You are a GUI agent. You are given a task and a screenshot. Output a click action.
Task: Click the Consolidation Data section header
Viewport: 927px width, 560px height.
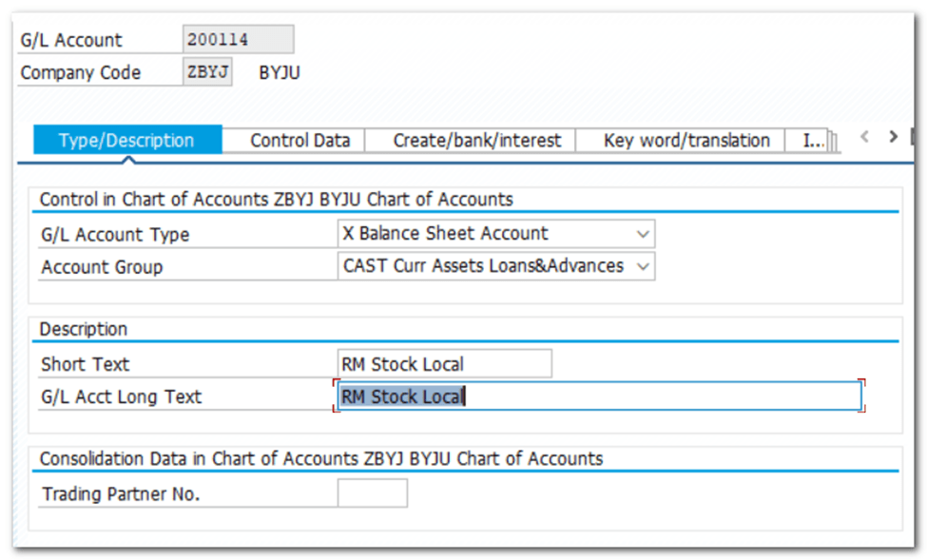click(321, 459)
